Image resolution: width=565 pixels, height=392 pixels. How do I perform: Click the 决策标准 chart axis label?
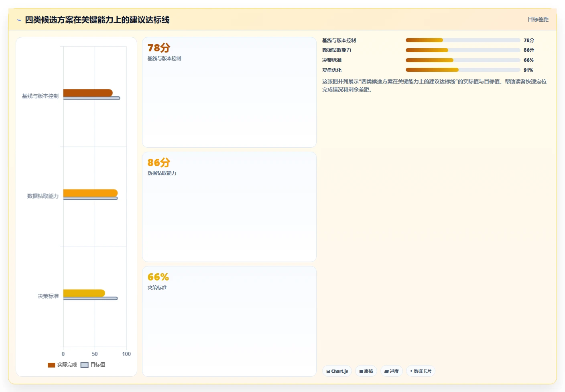pyautogui.click(x=48, y=296)
